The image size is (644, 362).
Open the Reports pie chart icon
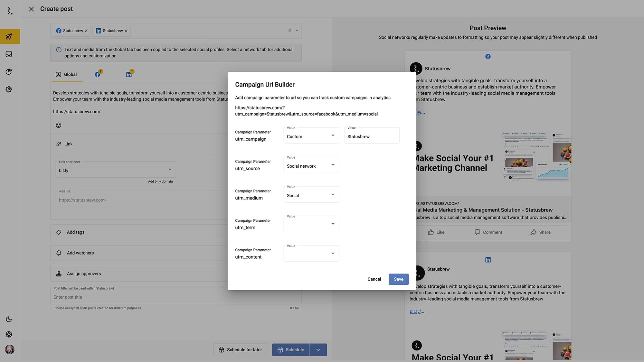(x=9, y=72)
